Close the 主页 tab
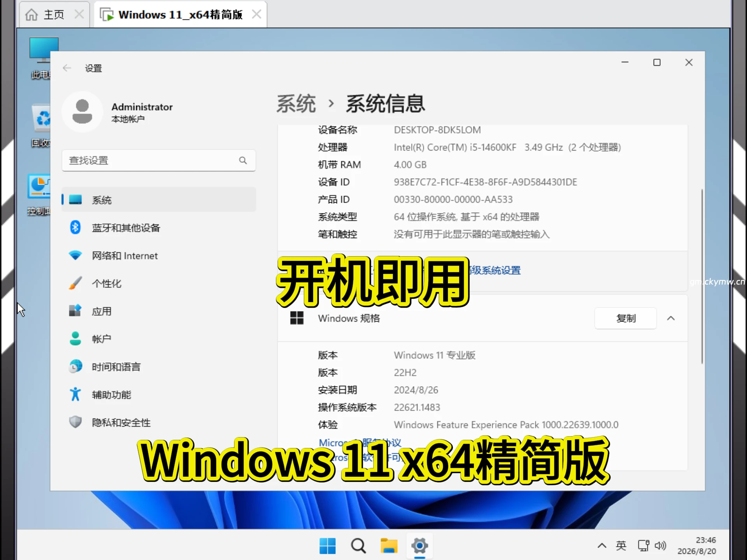The image size is (747, 560). point(79,14)
